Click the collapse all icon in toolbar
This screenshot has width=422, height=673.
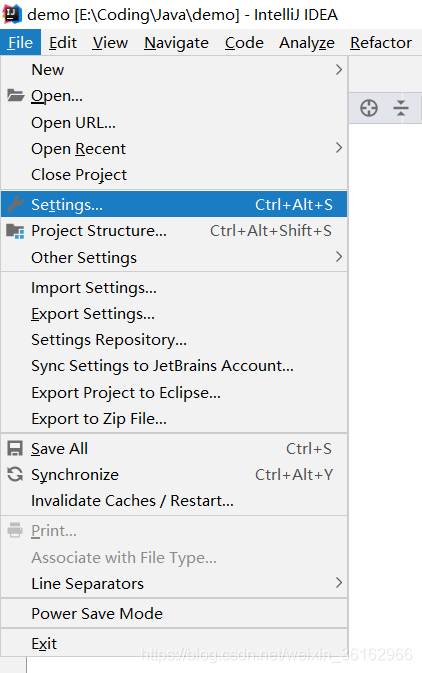(x=401, y=108)
